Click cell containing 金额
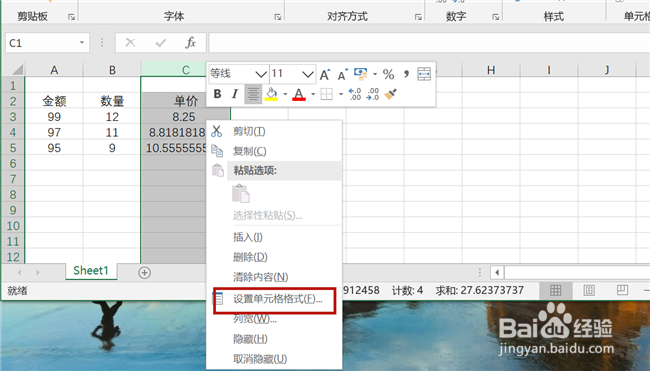The width and height of the screenshot is (650, 371). coord(54,101)
